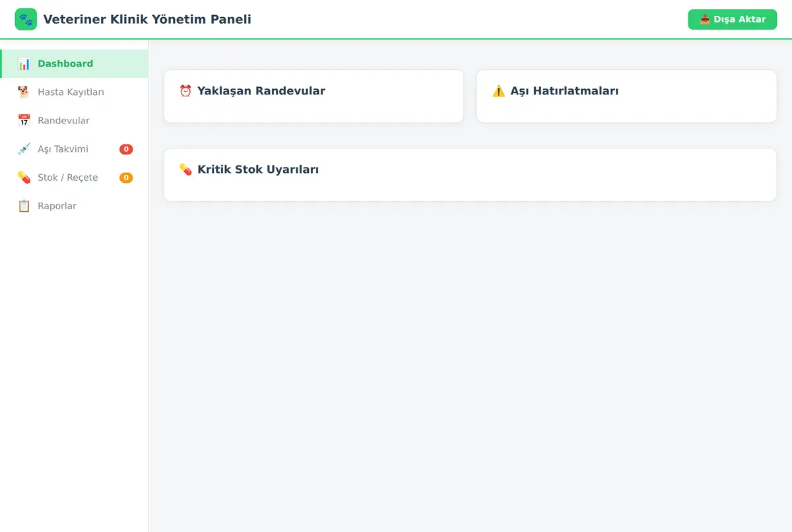The height and width of the screenshot is (532, 792).
Task: Click the calendar icon for Randevular
Action: (24, 121)
